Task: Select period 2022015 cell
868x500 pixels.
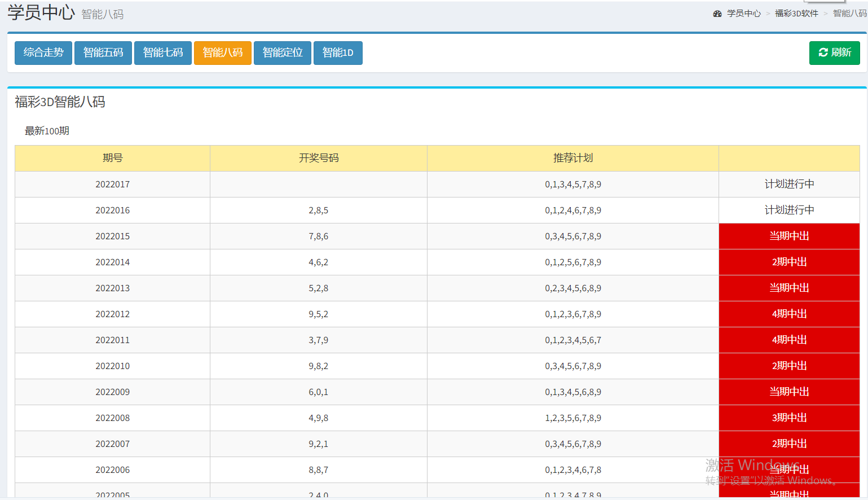Action: (x=113, y=236)
